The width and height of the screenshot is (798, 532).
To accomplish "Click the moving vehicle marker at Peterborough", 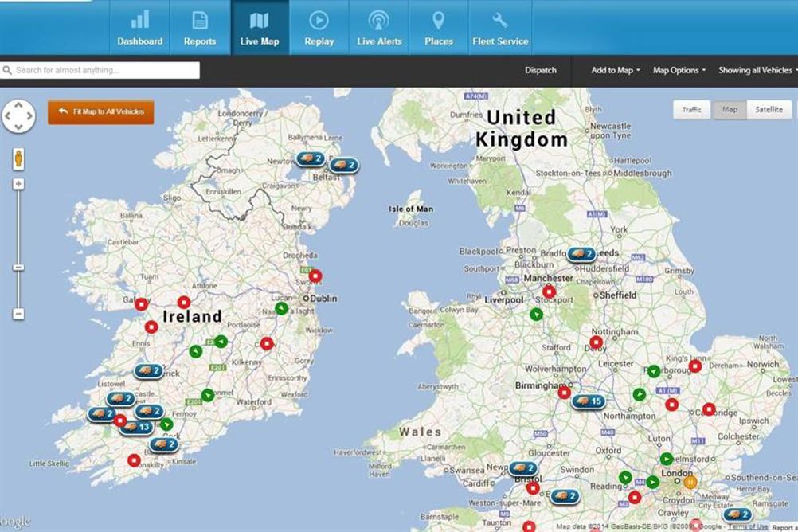I will [x=654, y=371].
